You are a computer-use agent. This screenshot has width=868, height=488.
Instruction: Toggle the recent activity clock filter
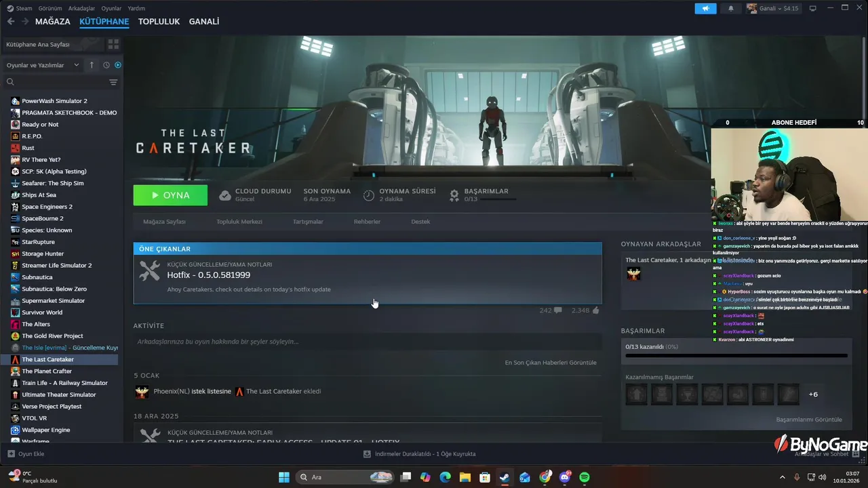pyautogui.click(x=106, y=65)
